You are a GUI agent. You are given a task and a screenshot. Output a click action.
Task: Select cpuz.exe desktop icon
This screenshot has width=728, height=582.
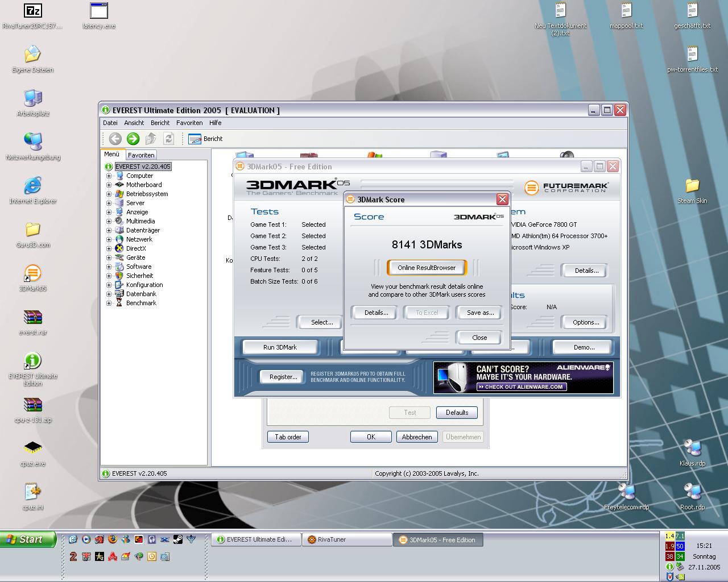tap(32, 453)
